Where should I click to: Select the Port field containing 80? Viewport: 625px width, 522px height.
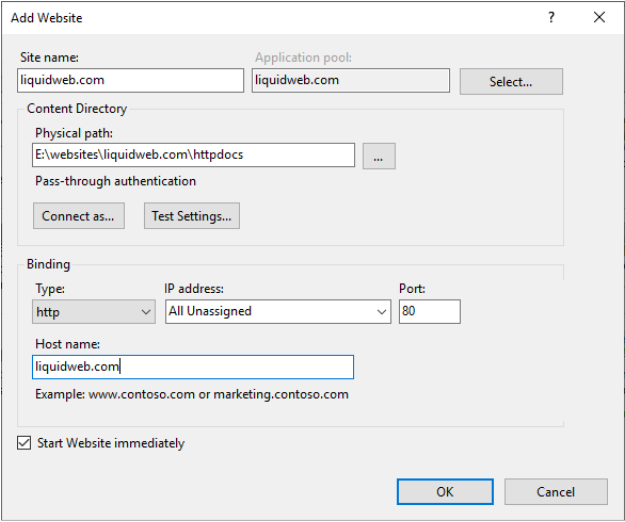click(429, 311)
